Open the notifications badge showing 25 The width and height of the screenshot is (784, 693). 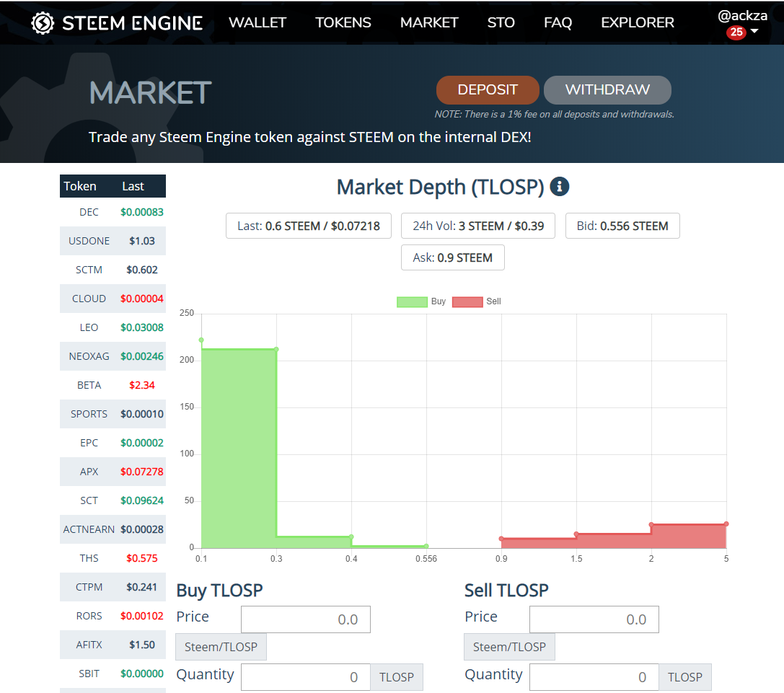(736, 32)
